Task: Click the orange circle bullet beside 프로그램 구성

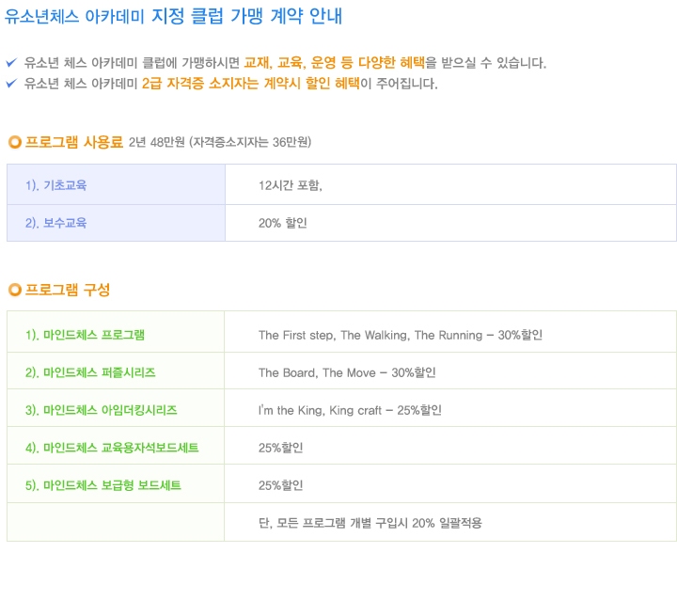Action: 15,290
